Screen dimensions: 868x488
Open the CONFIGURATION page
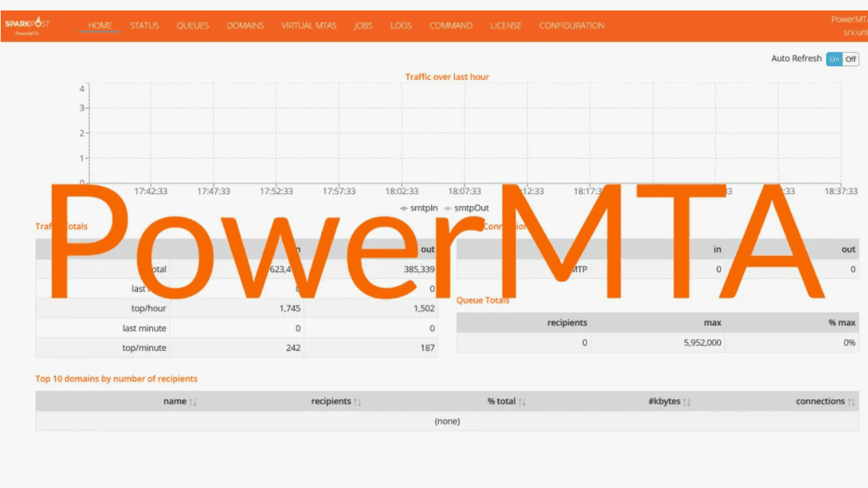[x=572, y=26]
